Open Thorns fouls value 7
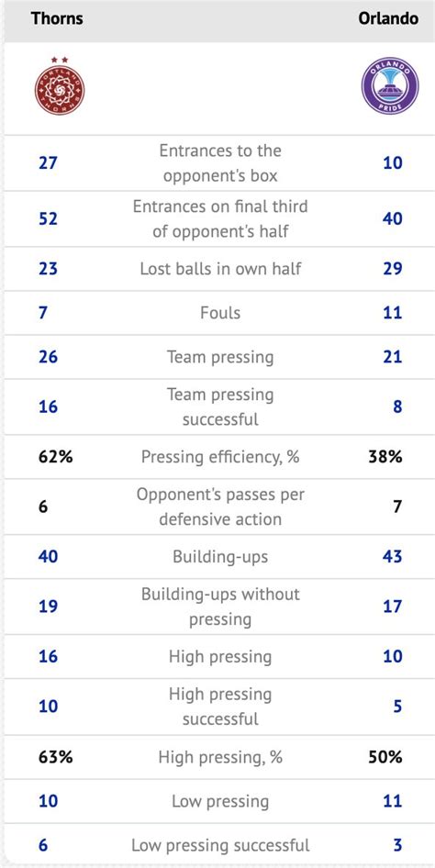 (x=43, y=313)
